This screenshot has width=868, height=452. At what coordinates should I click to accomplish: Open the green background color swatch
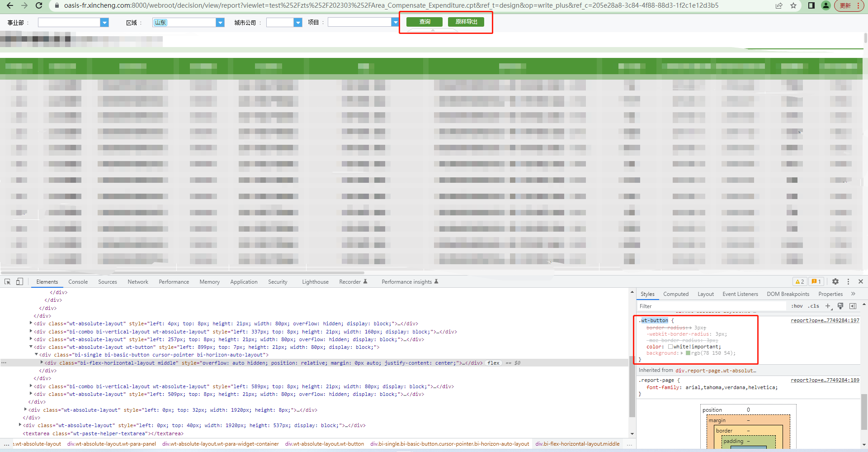(688, 353)
